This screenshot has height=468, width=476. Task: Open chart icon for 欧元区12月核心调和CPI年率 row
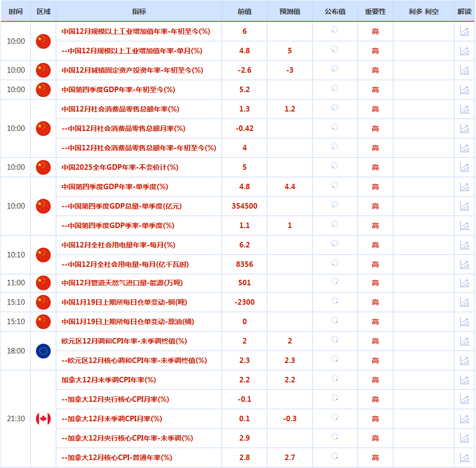465,361
